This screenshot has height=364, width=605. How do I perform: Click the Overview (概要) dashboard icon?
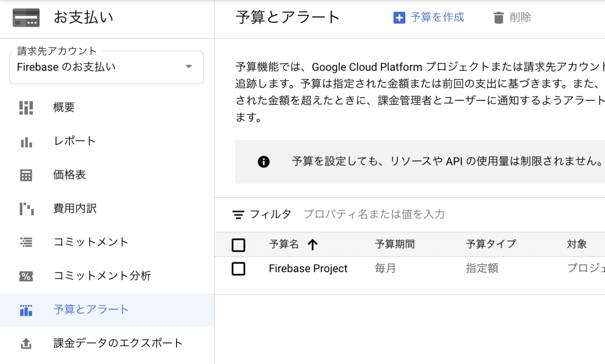(x=26, y=107)
